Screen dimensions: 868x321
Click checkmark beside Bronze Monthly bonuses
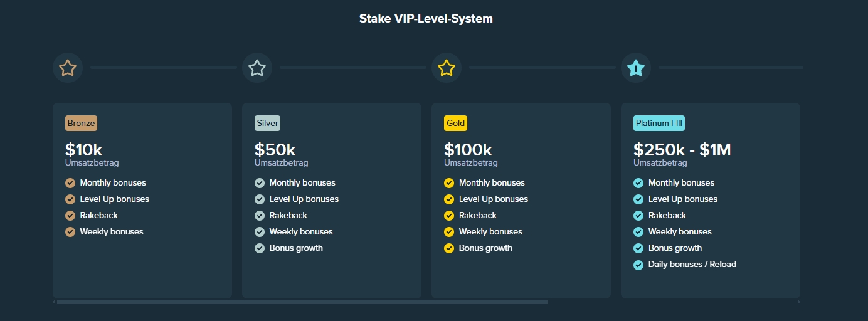click(70, 183)
